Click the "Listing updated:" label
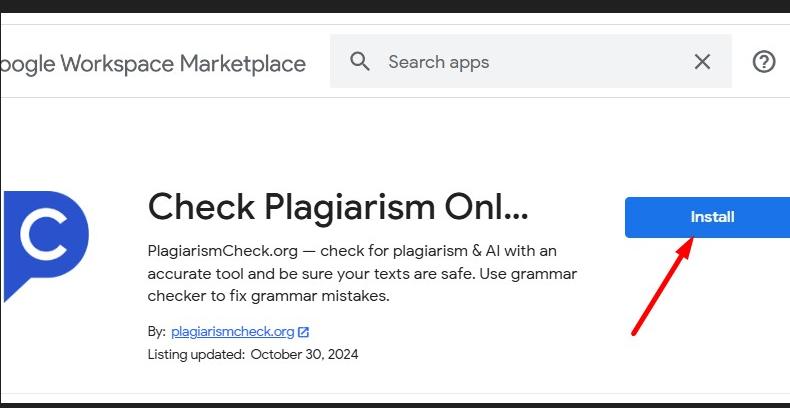790x408 pixels. (x=196, y=354)
